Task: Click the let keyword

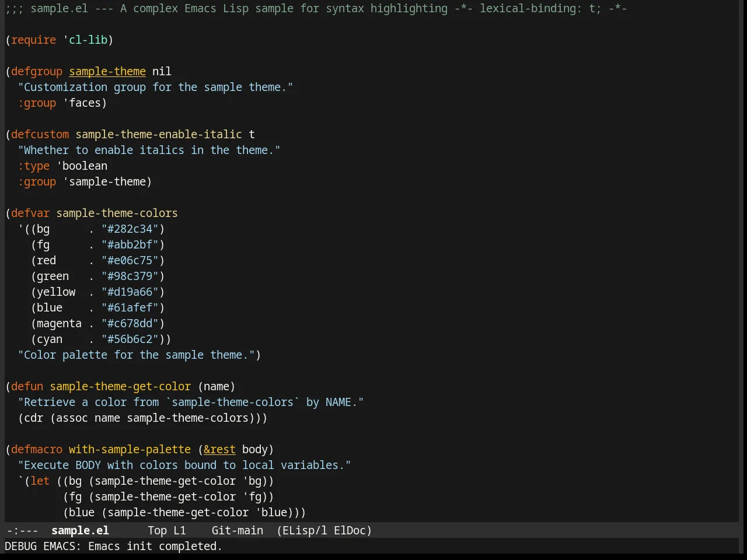Action: [40, 481]
